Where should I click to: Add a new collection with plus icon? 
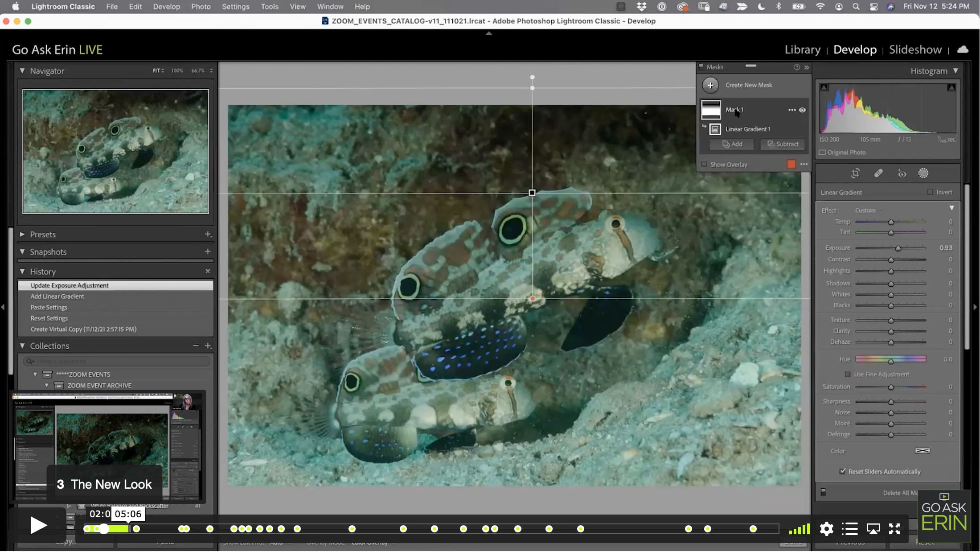(x=208, y=346)
